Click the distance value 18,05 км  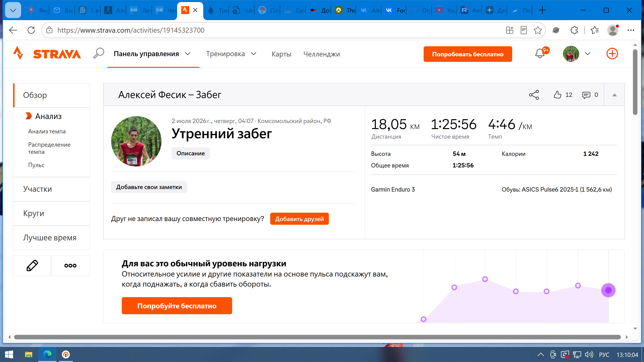pyautogui.click(x=395, y=124)
